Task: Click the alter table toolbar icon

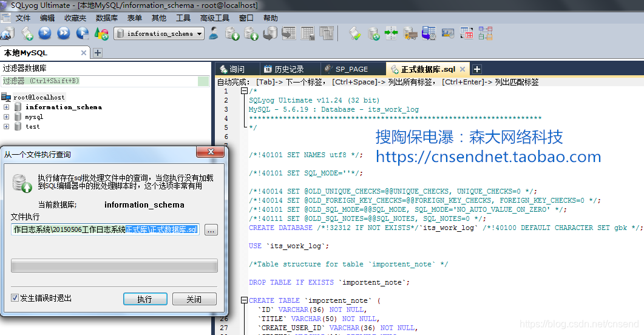Action: tap(307, 33)
